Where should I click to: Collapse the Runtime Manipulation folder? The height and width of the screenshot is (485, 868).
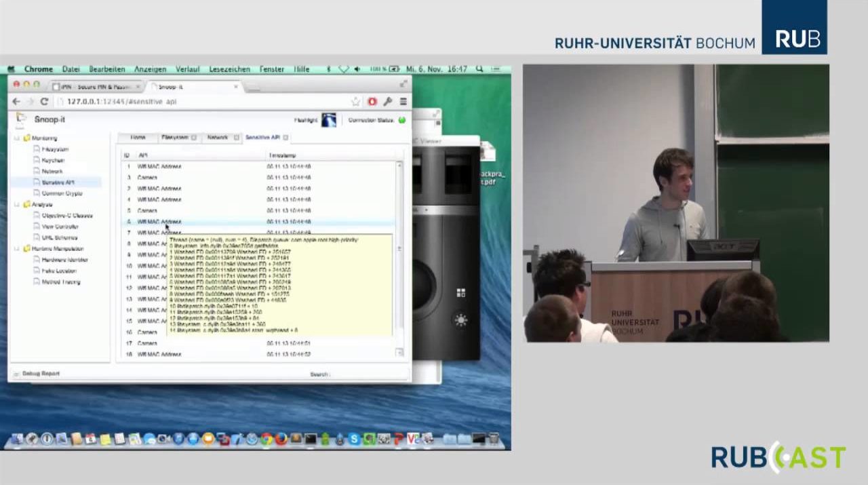16,248
